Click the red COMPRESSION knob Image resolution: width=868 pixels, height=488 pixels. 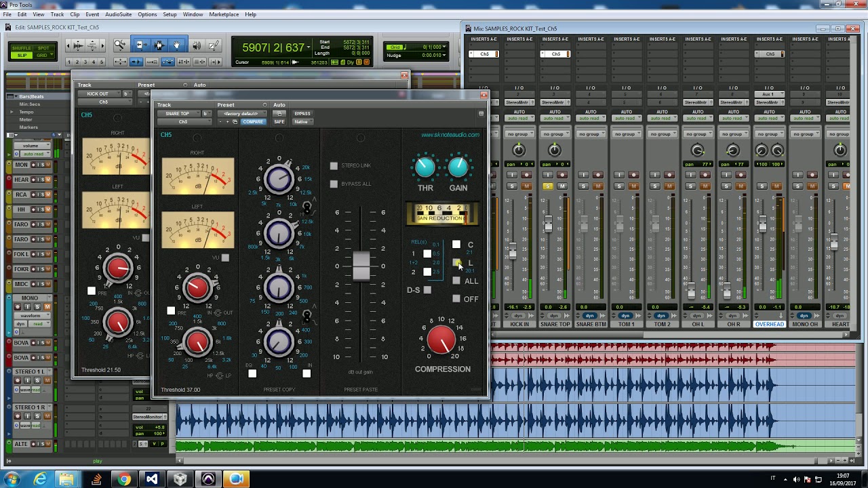coord(442,340)
